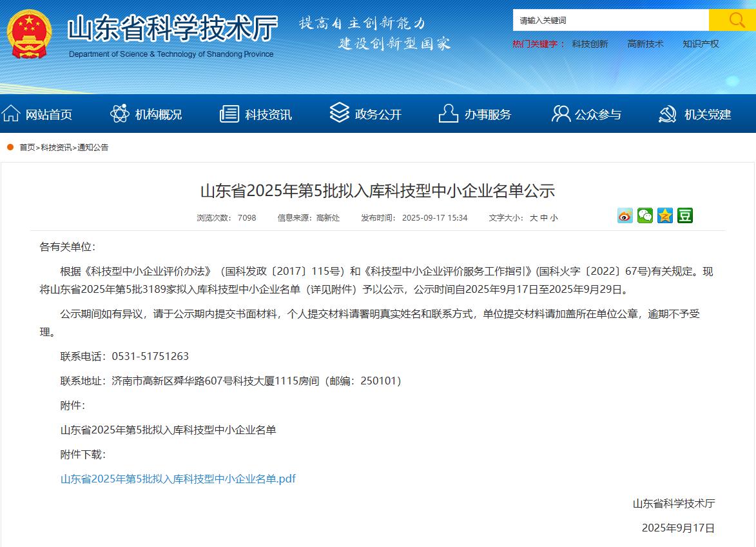
Task: Share to Douban green icon
Action: coord(685,216)
